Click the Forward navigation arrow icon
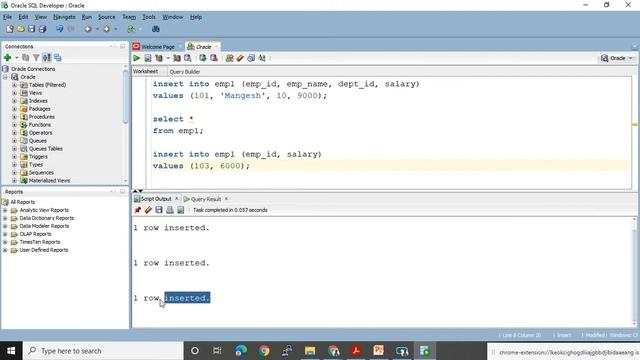This screenshot has width=640, height=360. [x=107, y=29]
